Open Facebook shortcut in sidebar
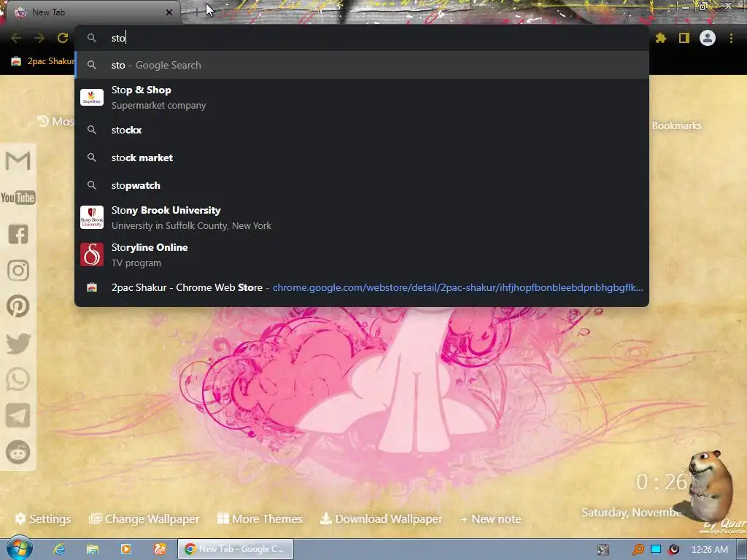The width and height of the screenshot is (747, 560). pos(18,234)
